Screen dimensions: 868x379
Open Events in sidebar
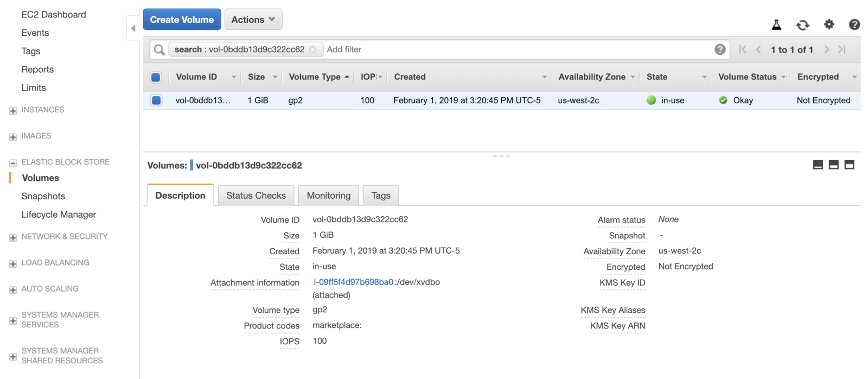coord(35,33)
